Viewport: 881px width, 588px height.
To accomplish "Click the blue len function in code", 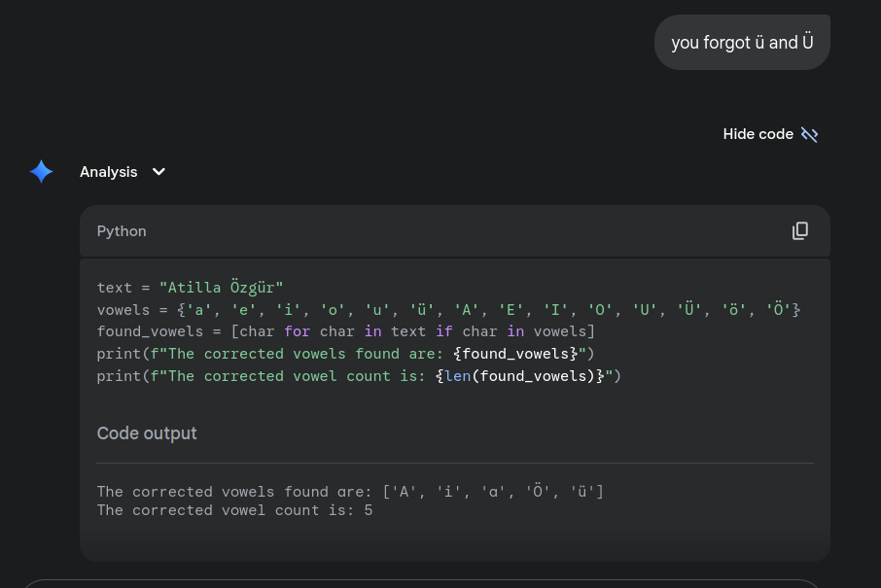I will (x=458, y=376).
